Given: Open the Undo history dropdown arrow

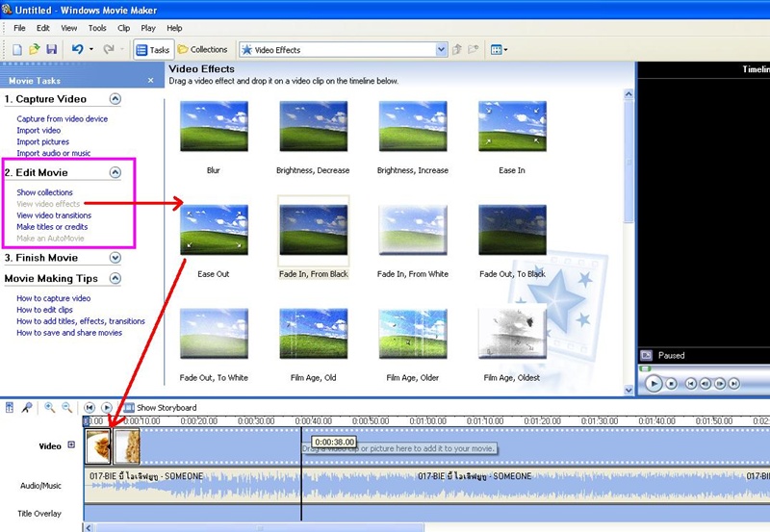Looking at the screenshot, I should (x=91, y=49).
